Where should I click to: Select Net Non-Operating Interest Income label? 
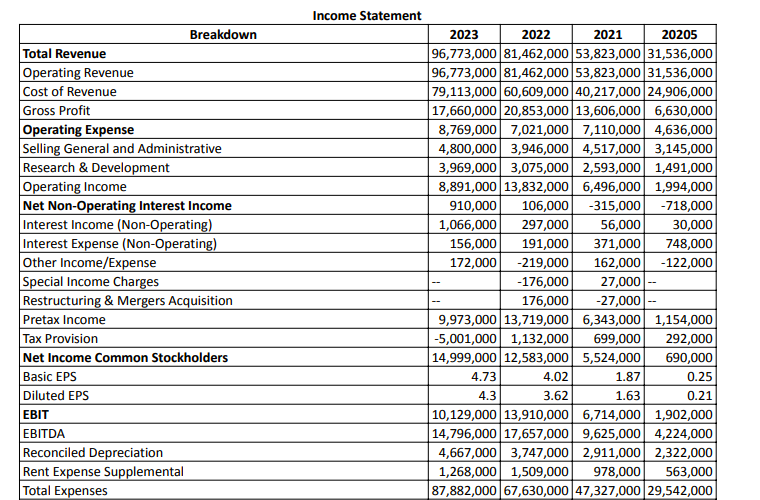pos(126,206)
